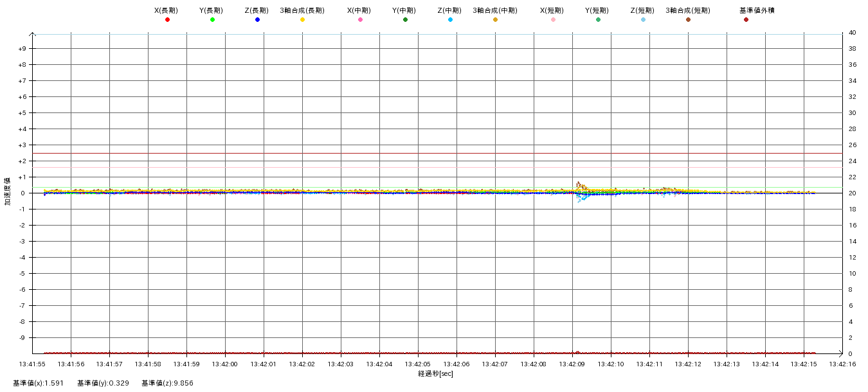Viewport: 868px width, 392px height.
Task: Toggle the Y(長期) series in legend
Action: point(212,20)
